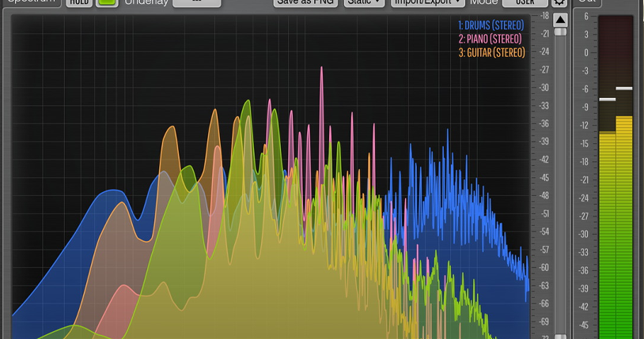The height and width of the screenshot is (339, 644).
Task: Open the Import/Export dropdown
Action: pos(427,2)
